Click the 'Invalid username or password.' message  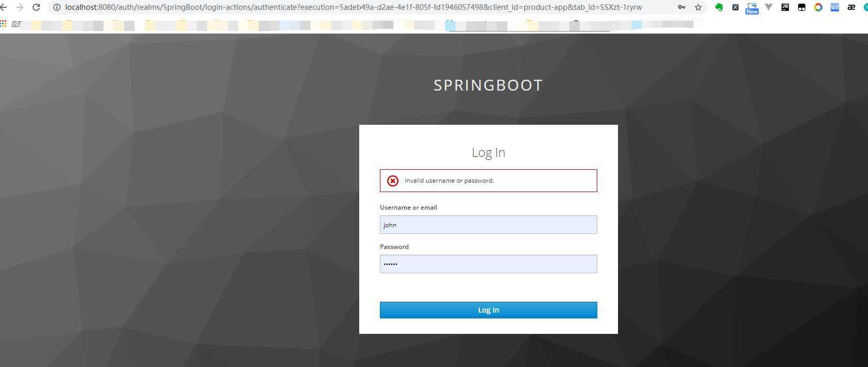point(449,181)
